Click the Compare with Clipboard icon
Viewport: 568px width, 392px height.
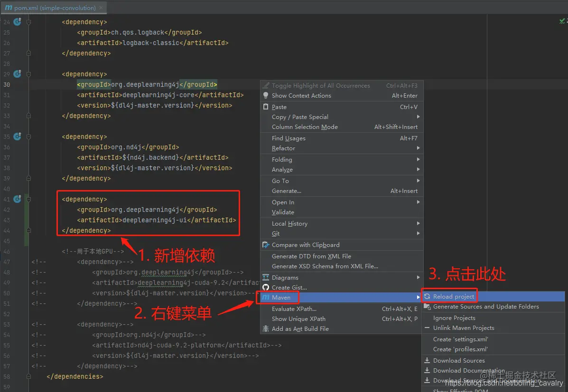266,245
